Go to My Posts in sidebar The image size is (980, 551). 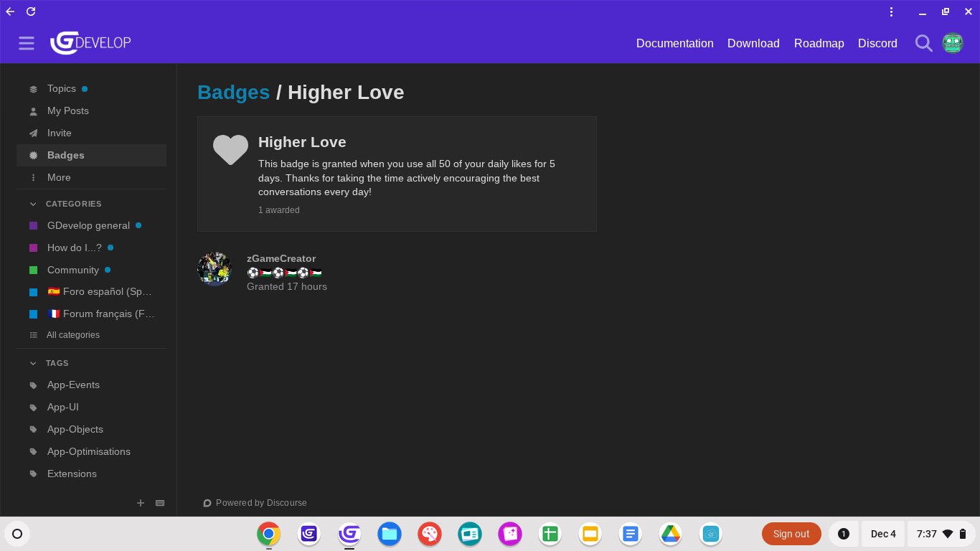pyautogui.click(x=68, y=110)
